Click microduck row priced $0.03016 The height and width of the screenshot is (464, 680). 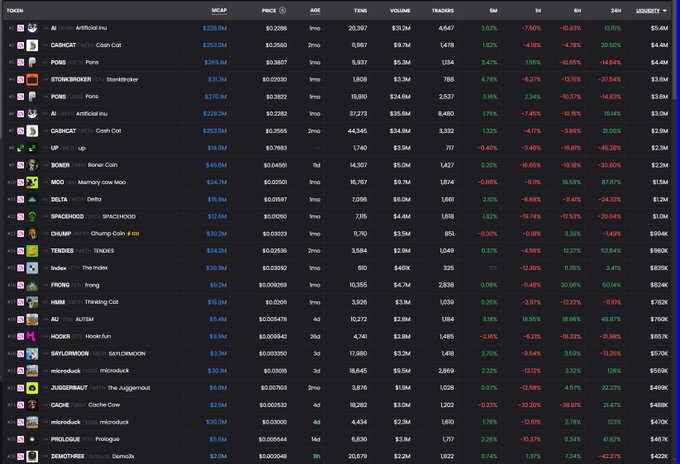[338, 371]
